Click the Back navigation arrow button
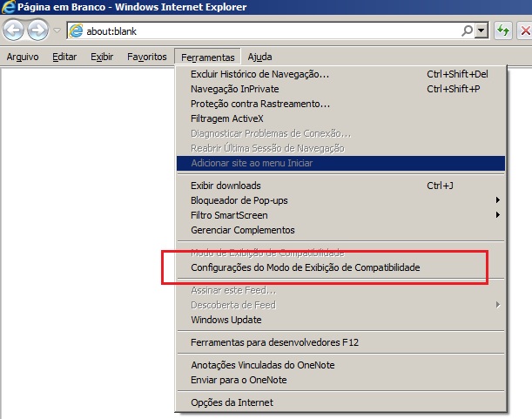 (x=14, y=30)
